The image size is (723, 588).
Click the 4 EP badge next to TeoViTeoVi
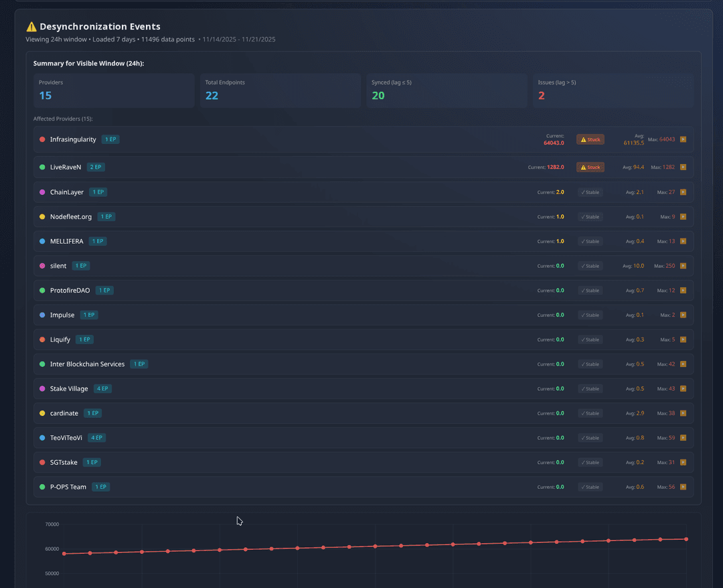click(96, 437)
